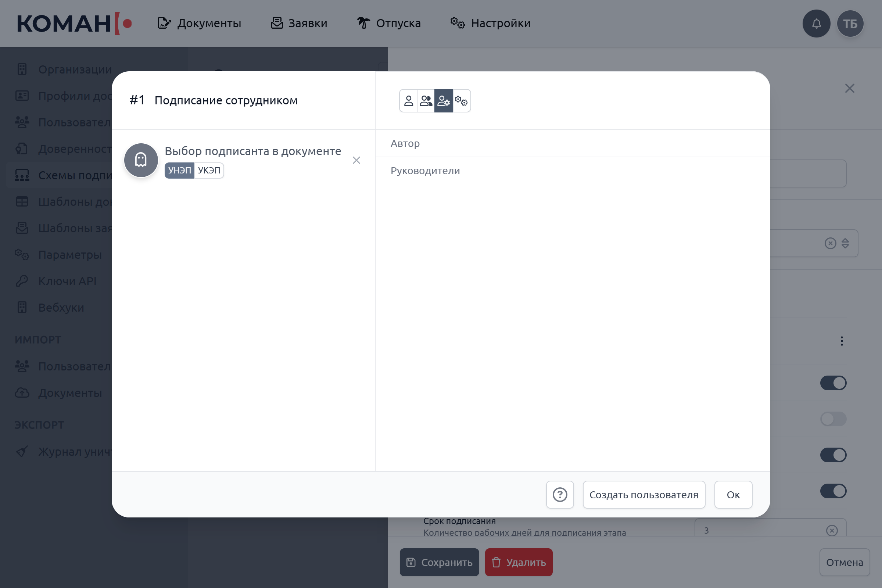
Task: Toggle the first switch in background panel
Action: pyautogui.click(x=833, y=383)
